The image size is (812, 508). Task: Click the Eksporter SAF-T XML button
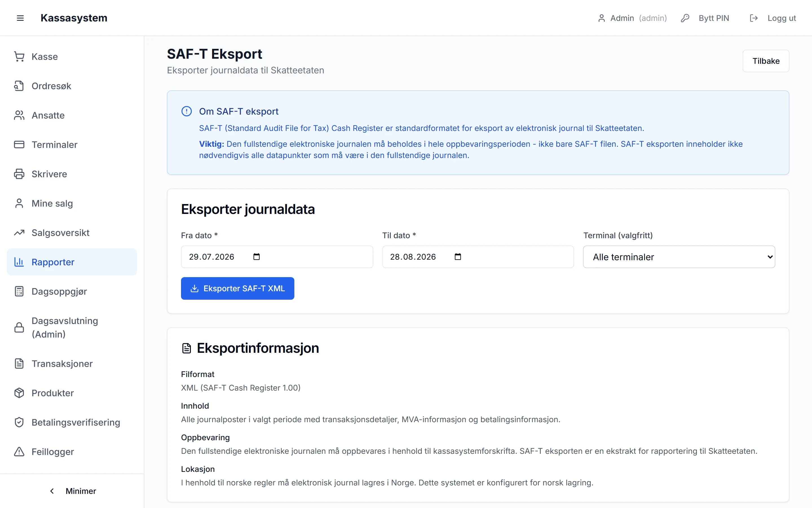pos(237,288)
